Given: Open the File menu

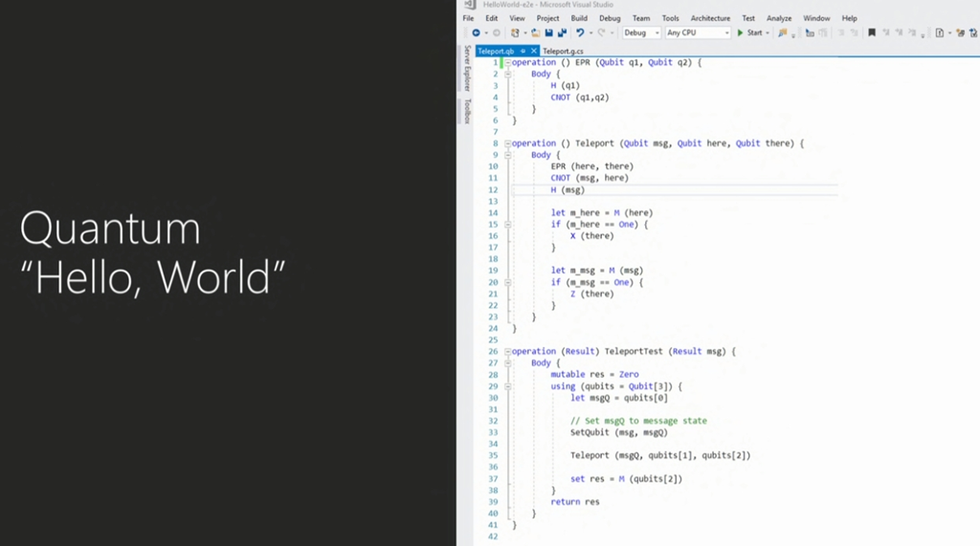Looking at the screenshot, I should point(468,18).
